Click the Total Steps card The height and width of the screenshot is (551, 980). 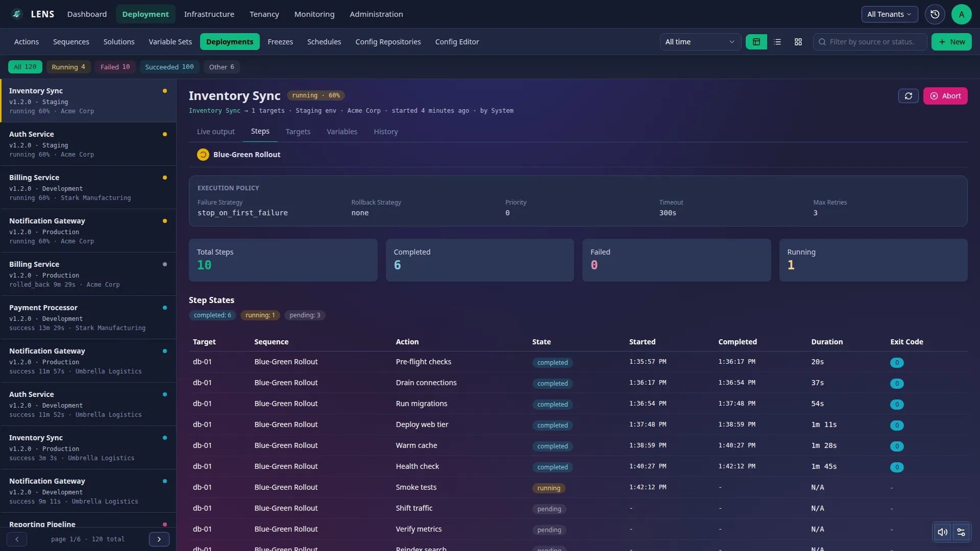click(x=283, y=260)
